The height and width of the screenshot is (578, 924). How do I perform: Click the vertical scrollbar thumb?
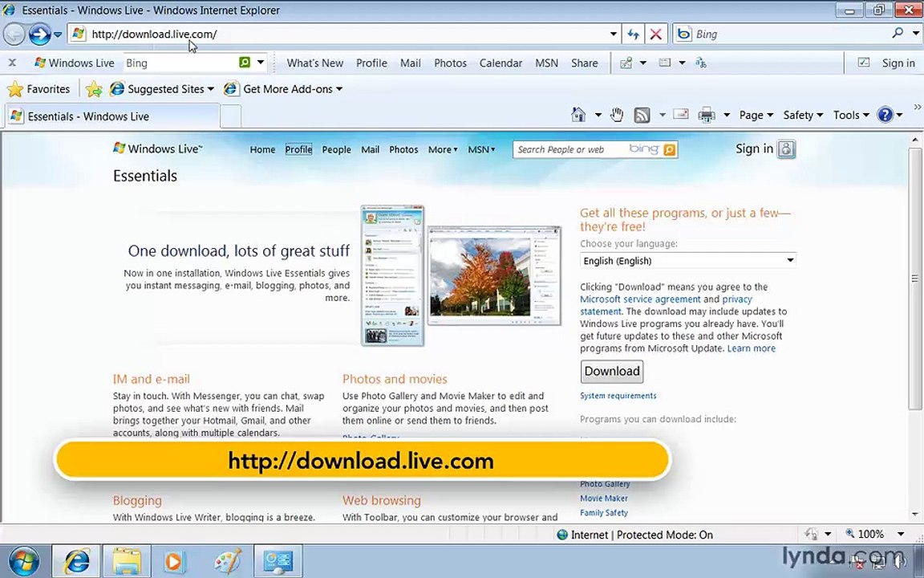[914, 279]
